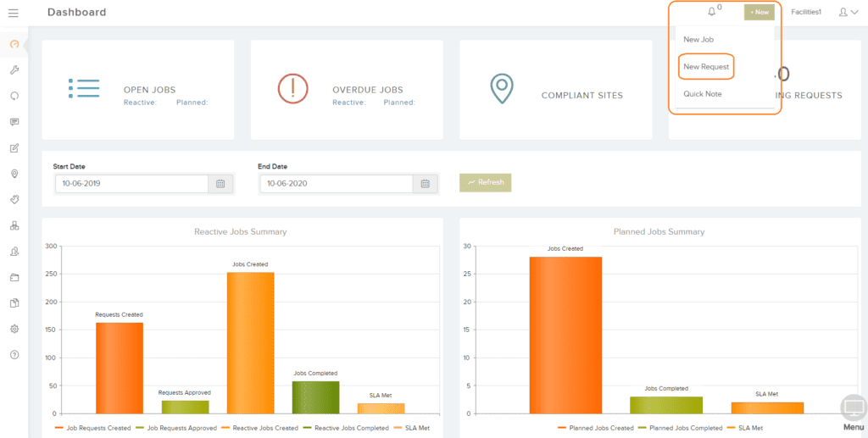Click the monitor Menu icon at bottom corner

[x=853, y=408]
